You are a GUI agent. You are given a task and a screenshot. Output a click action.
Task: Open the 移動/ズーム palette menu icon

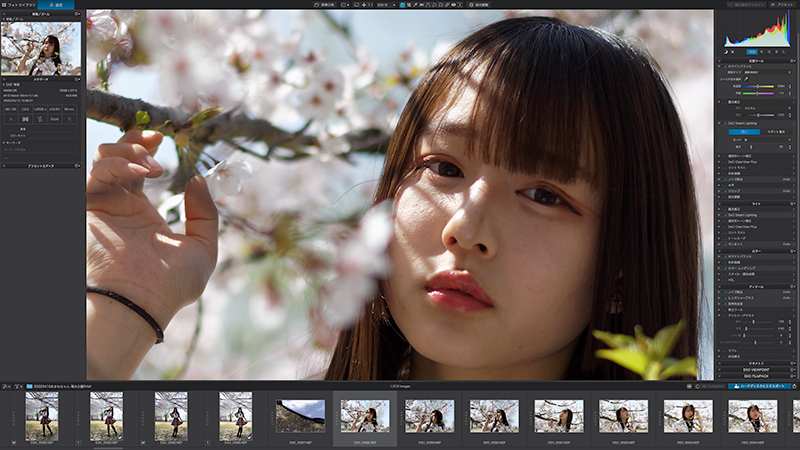pyautogui.click(x=77, y=14)
